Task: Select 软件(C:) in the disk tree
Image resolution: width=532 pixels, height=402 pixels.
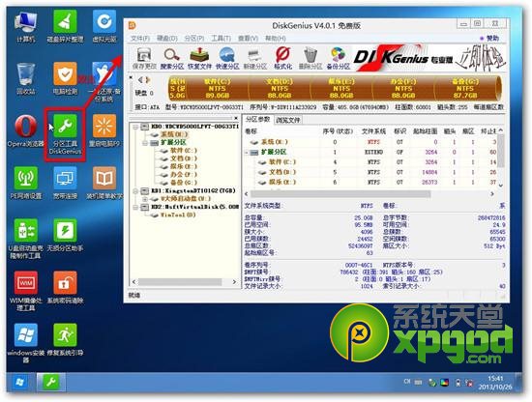Action: [184, 151]
